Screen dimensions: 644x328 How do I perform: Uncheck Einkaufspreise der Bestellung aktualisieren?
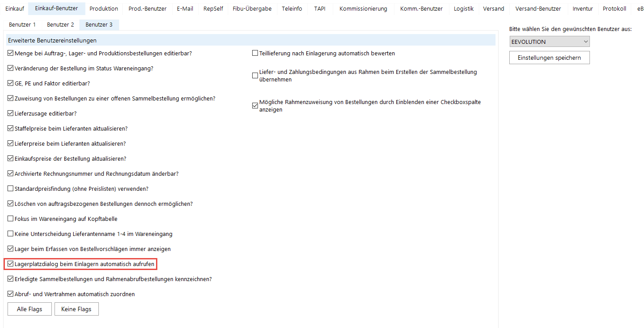11,158
